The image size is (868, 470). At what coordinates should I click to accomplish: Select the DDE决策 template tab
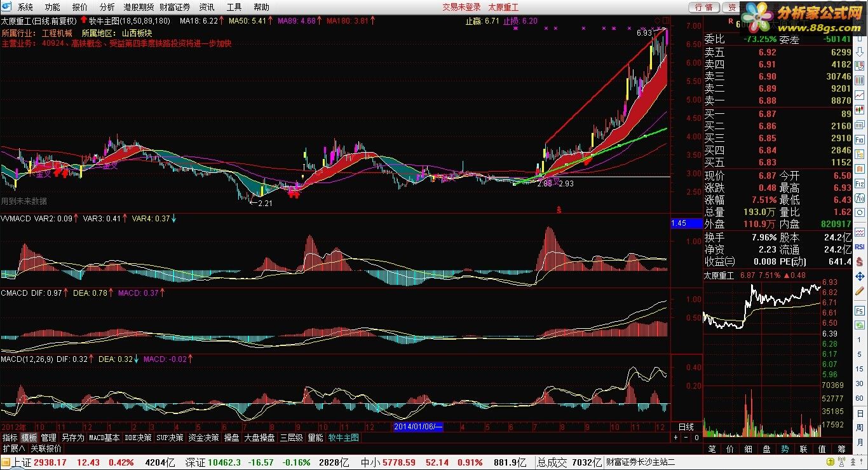pyautogui.click(x=139, y=438)
